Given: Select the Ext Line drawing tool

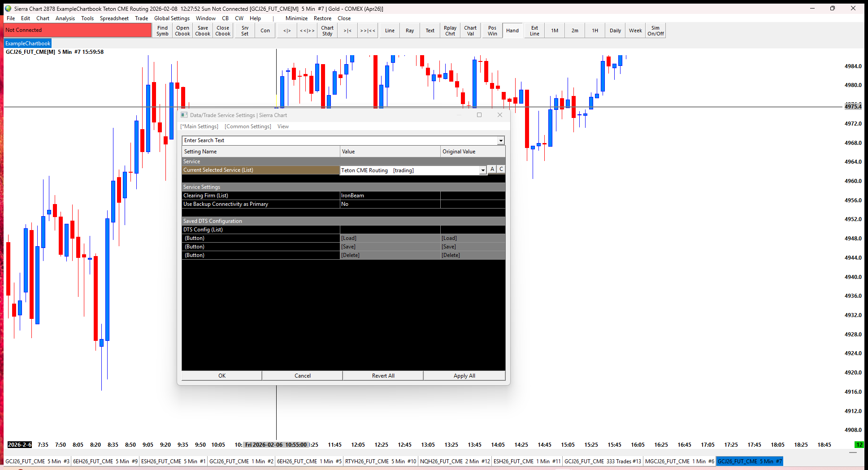Looking at the screenshot, I should pos(534,30).
